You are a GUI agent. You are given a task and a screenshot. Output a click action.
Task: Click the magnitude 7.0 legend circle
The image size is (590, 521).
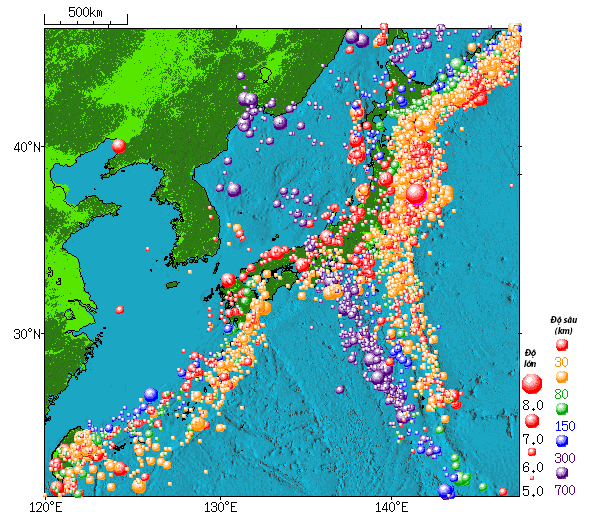click(532, 421)
